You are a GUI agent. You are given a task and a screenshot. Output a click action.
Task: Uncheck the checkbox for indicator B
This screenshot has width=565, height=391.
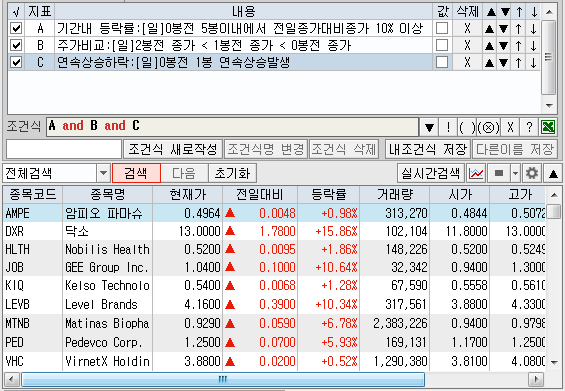[16, 45]
